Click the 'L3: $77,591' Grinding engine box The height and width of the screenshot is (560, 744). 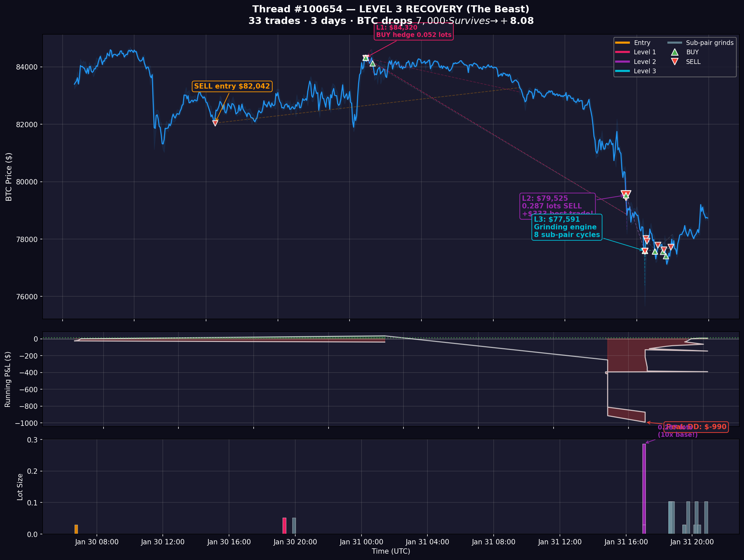(567, 227)
